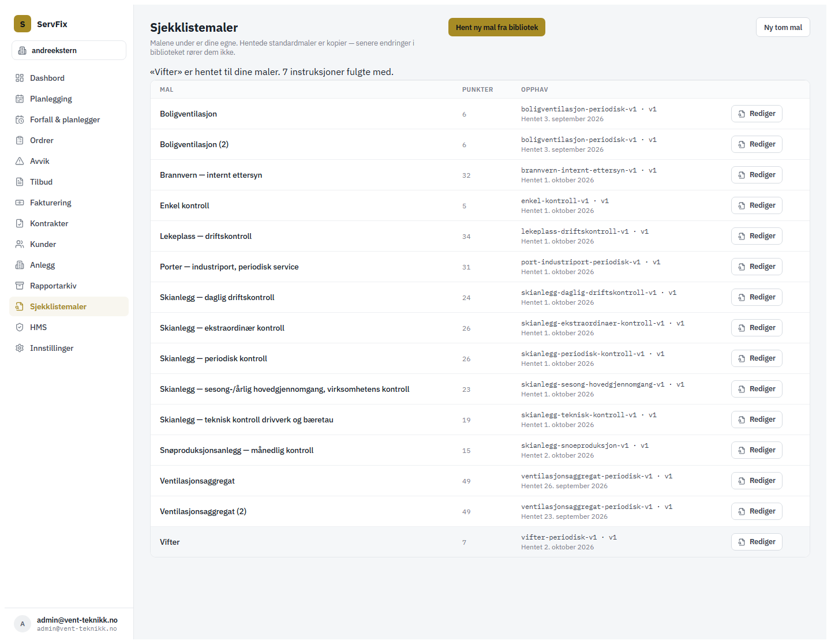Click the Dashbord grid icon
This screenshot has height=644, width=831.
20,78
